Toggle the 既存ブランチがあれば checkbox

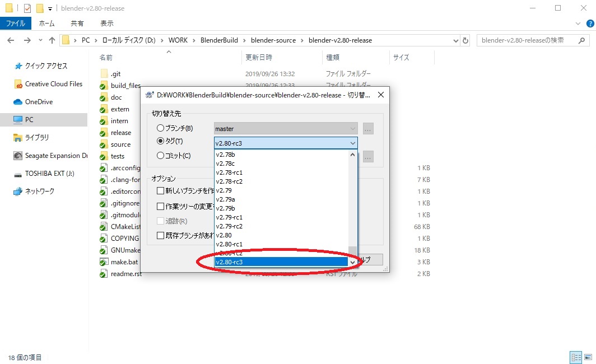(160, 236)
